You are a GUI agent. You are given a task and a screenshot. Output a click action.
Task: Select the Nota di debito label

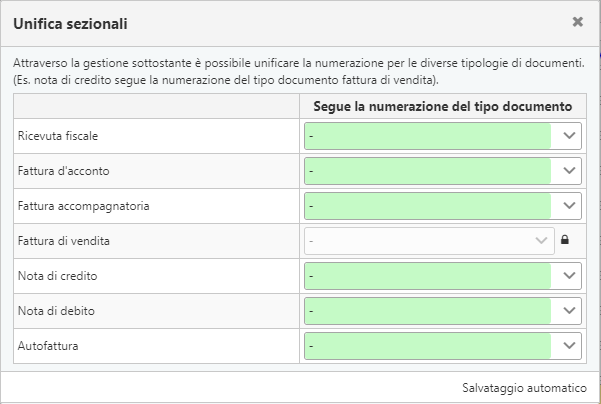[56, 311]
